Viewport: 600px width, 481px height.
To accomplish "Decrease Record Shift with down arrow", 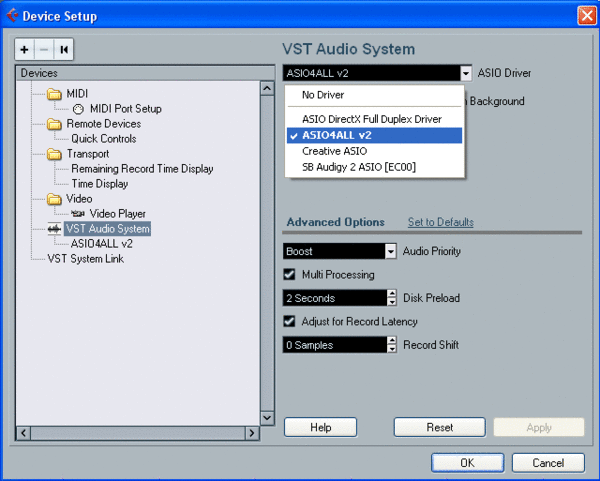I will [392, 349].
